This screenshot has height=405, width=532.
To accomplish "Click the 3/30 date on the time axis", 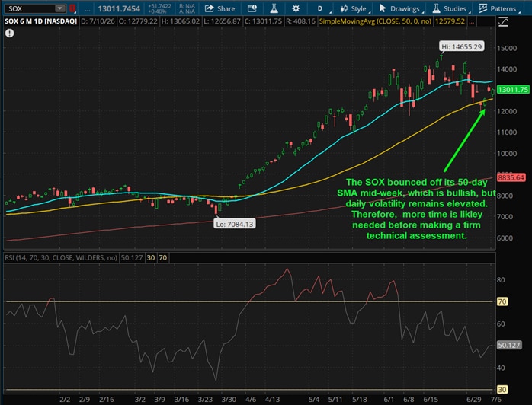I will click(229, 399).
